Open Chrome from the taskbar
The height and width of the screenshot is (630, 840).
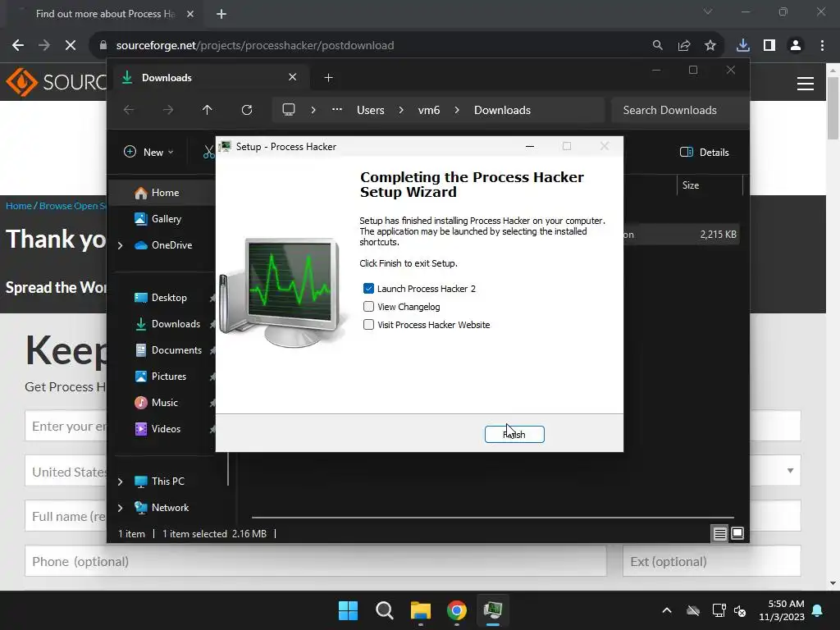[x=456, y=610]
